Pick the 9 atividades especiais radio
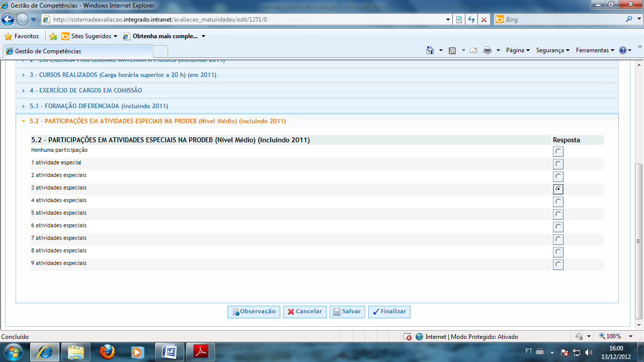Screen dimensions: 644x362 [x=558, y=264]
